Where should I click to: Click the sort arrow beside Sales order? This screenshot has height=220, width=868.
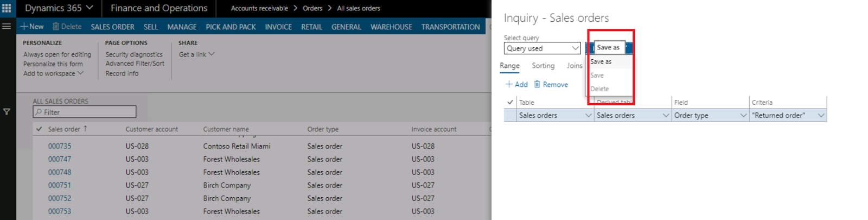point(85,129)
